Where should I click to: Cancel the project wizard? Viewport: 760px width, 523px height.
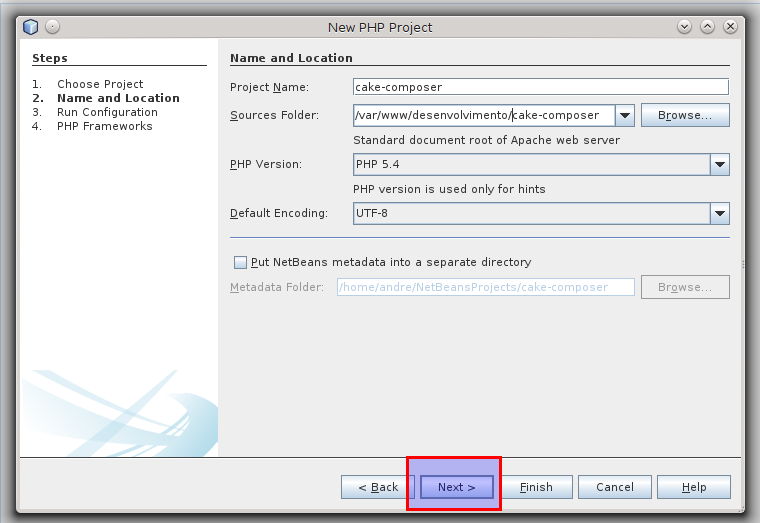click(x=615, y=487)
